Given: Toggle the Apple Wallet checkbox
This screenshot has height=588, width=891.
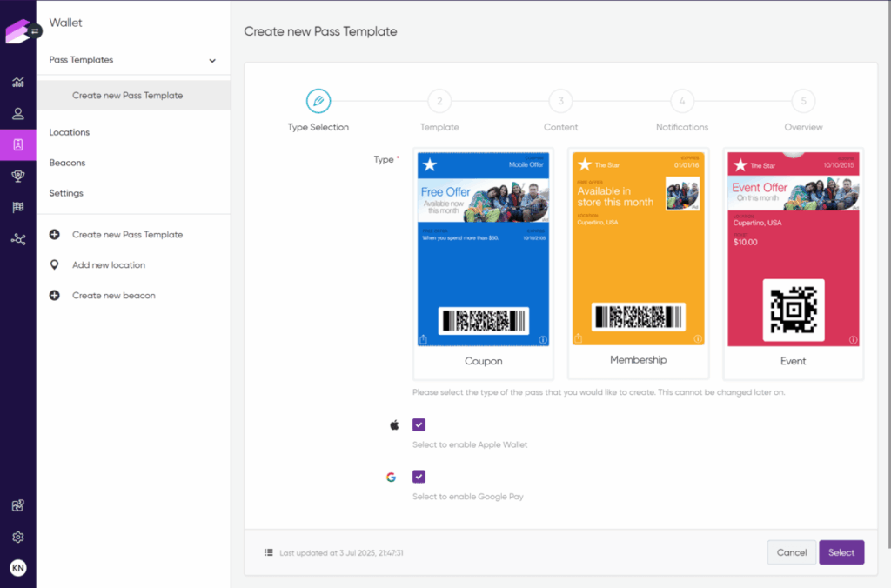Looking at the screenshot, I should coord(419,425).
